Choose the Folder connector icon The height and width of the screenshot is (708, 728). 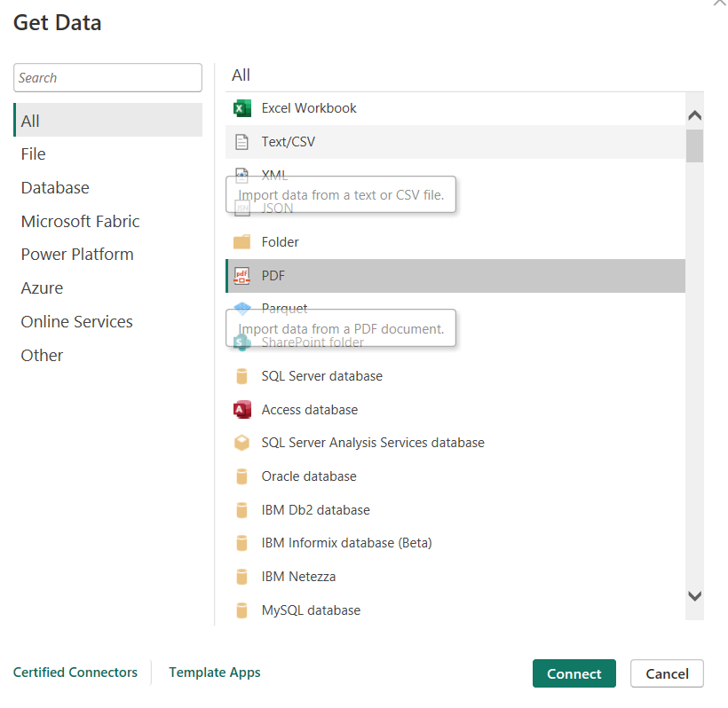point(241,242)
